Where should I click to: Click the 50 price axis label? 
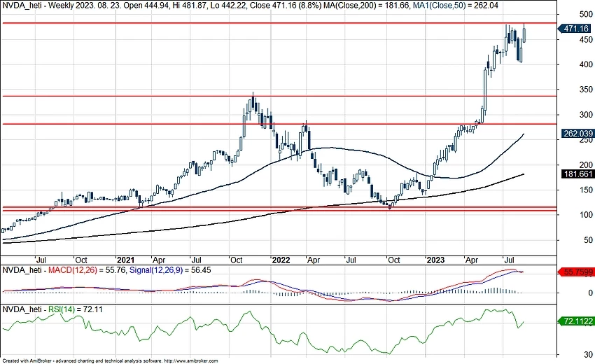click(588, 240)
